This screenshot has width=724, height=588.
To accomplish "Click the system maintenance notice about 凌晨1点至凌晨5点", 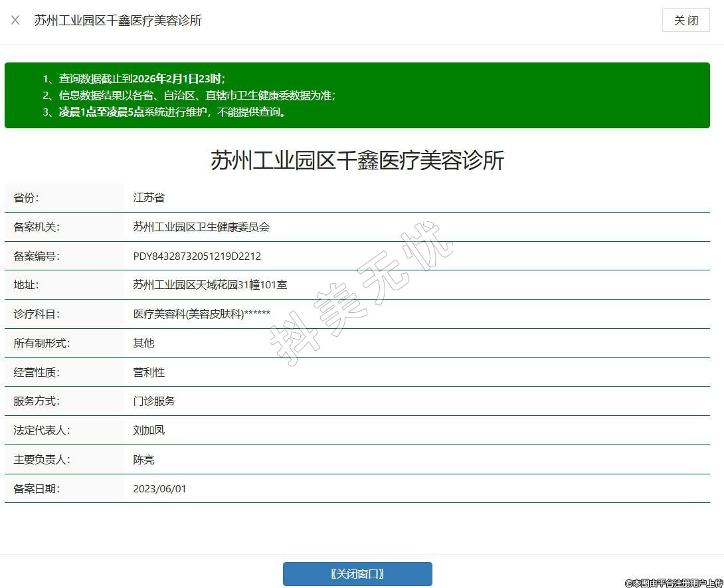I will click(173, 112).
